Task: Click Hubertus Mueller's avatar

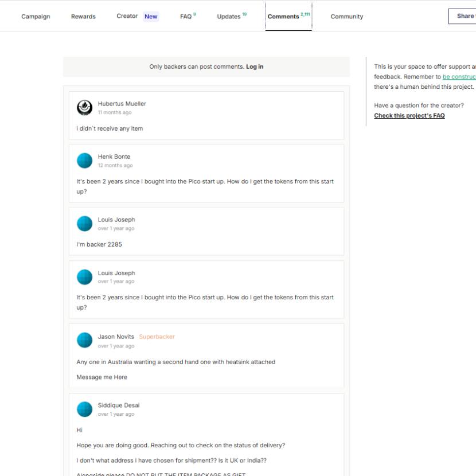Action: [x=84, y=107]
